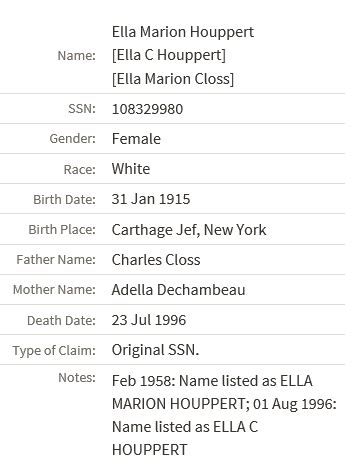The width and height of the screenshot is (361, 475).
Task: Click the notes text starting Feb 1958
Action: pyautogui.click(x=224, y=415)
